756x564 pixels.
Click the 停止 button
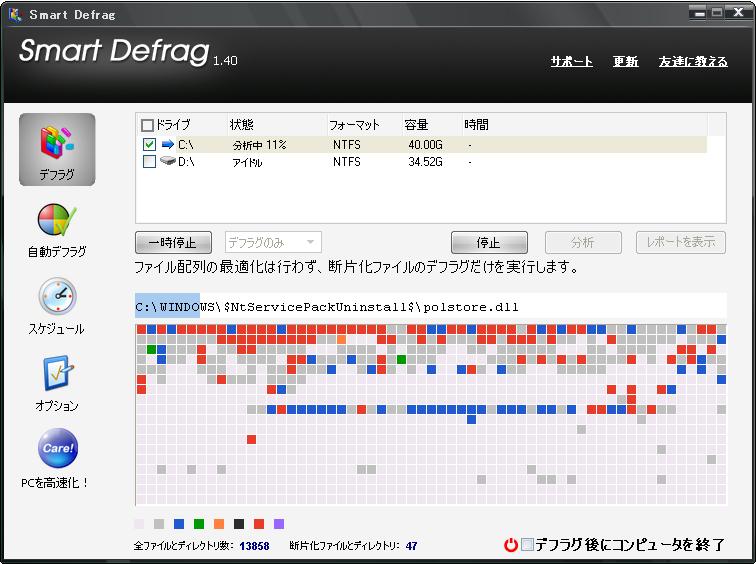click(x=489, y=242)
